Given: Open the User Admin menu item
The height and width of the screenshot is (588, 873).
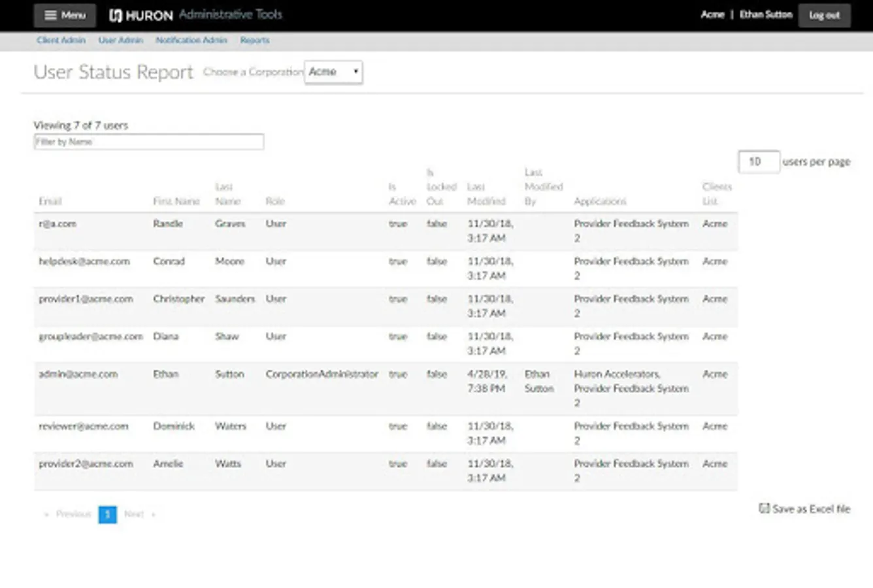Looking at the screenshot, I should [x=120, y=41].
